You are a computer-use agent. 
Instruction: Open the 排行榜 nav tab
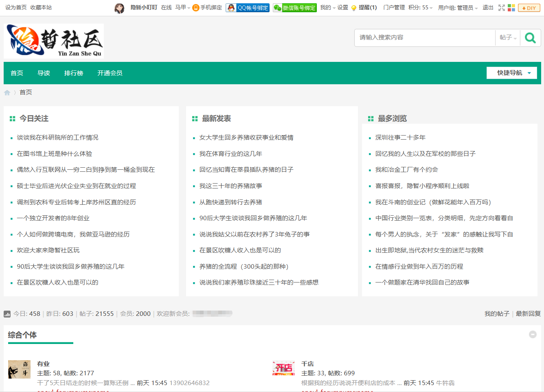(74, 73)
